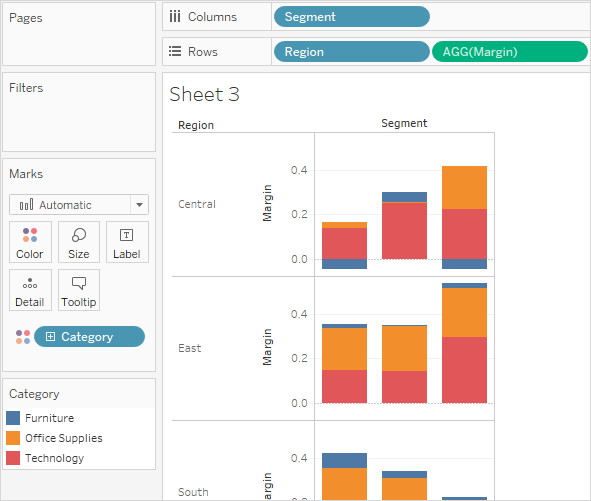Image resolution: width=591 pixels, height=501 pixels.
Task: Select the Office Supplies orange legend swatch
Action: tap(13, 438)
